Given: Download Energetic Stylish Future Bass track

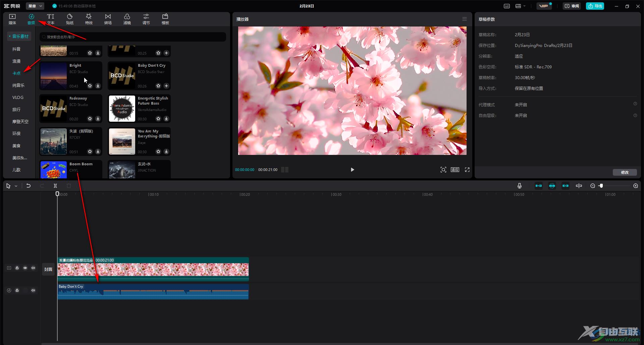Looking at the screenshot, I should 166,119.
